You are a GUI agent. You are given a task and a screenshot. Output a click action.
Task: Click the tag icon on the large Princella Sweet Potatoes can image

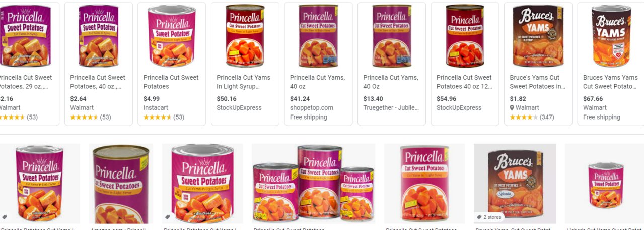pyautogui.click(x=168, y=217)
